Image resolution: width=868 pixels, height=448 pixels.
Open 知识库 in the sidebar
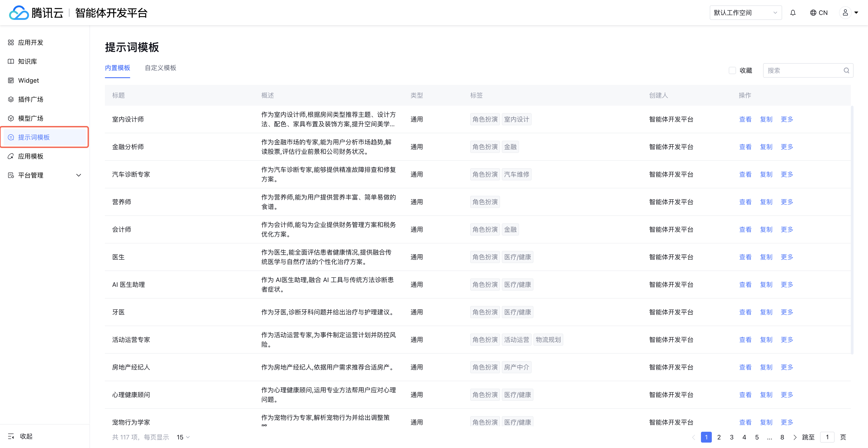[x=28, y=61]
